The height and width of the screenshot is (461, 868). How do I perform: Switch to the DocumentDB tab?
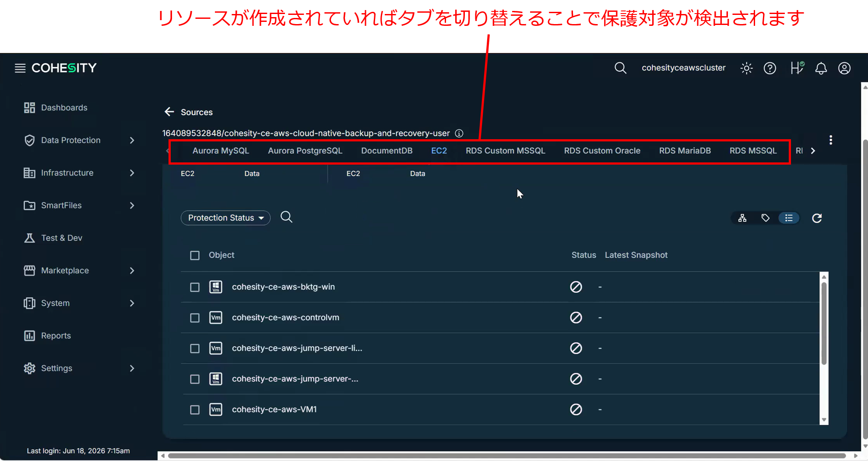pos(387,151)
